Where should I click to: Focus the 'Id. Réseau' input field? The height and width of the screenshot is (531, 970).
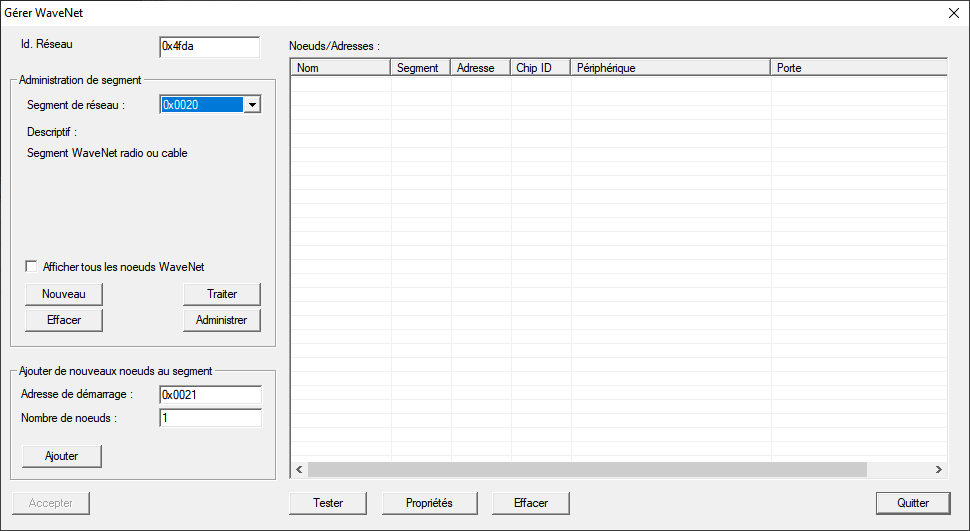[x=209, y=47]
